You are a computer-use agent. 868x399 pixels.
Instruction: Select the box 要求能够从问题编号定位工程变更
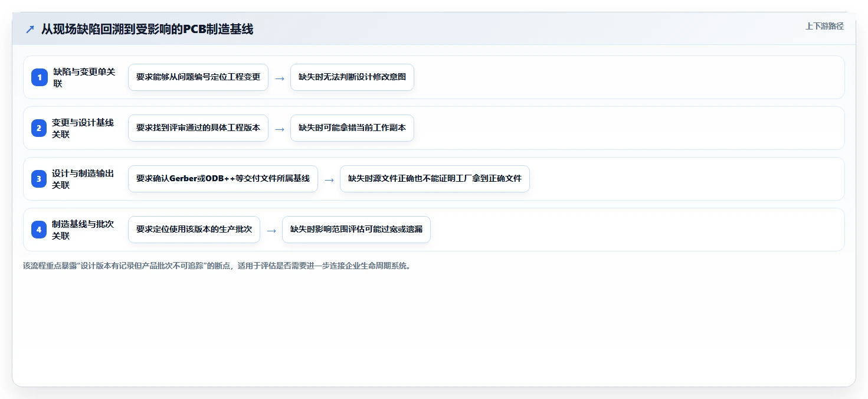click(198, 77)
